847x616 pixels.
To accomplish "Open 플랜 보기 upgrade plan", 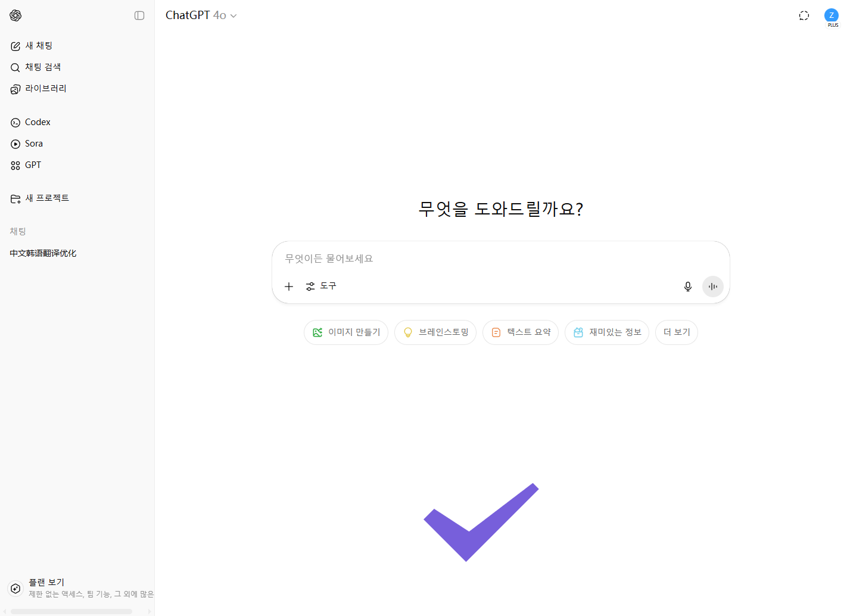I will [x=80, y=588].
